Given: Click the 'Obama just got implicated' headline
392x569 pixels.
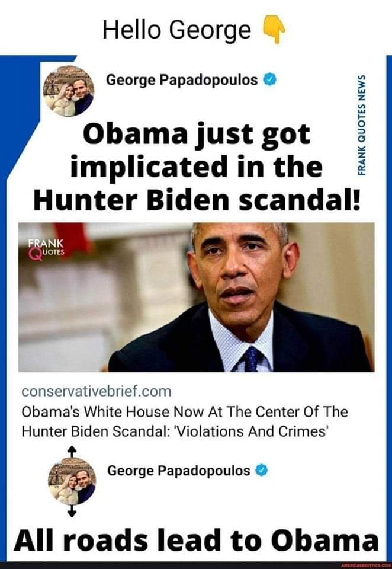Looking at the screenshot, I should pyautogui.click(x=197, y=167).
